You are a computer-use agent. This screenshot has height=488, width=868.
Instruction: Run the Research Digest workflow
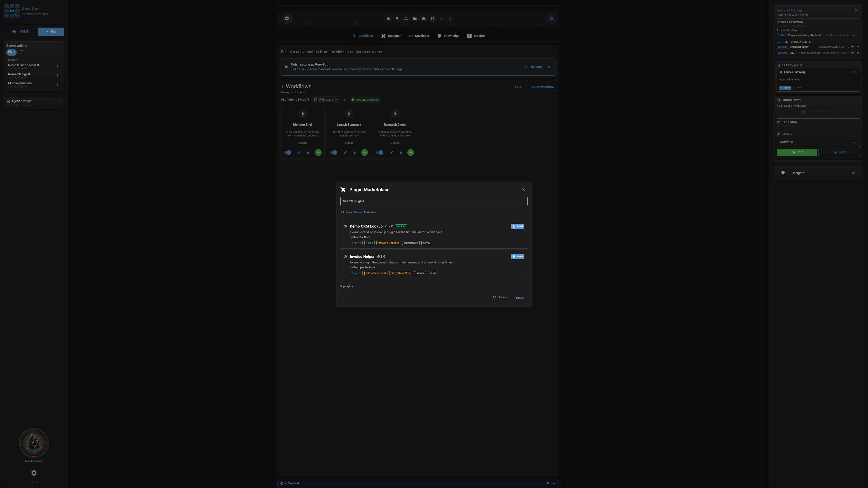pyautogui.click(x=410, y=152)
